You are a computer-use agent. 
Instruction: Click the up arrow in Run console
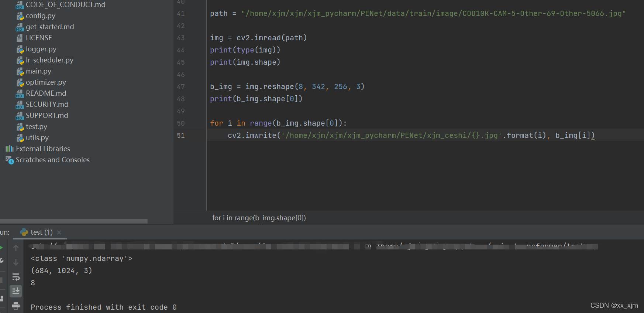point(16,248)
